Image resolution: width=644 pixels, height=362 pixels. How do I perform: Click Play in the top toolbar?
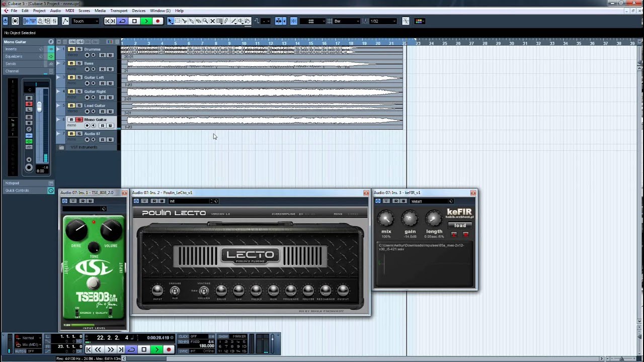pos(146,21)
